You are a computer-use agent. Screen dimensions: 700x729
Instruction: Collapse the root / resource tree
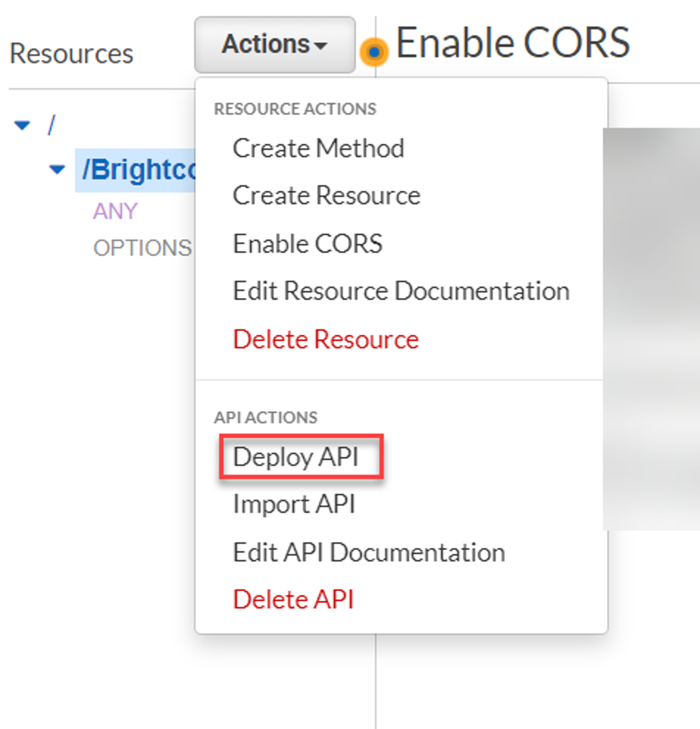[x=22, y=125]
